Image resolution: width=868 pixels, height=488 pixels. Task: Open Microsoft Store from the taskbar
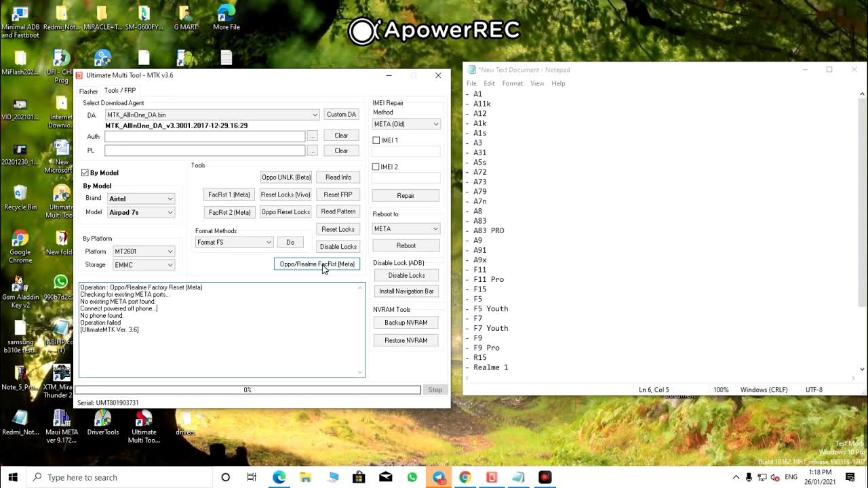[x=359, y=477]
